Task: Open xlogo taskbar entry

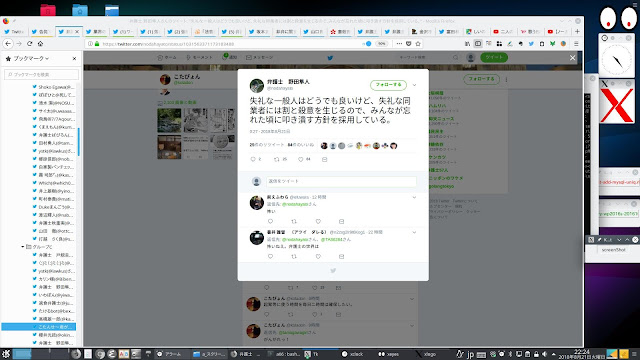Action: click(426, 354)
